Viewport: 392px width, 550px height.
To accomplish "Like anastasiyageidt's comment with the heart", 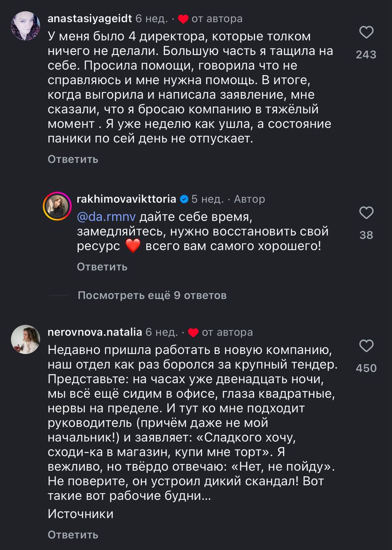I will (366, 33).
